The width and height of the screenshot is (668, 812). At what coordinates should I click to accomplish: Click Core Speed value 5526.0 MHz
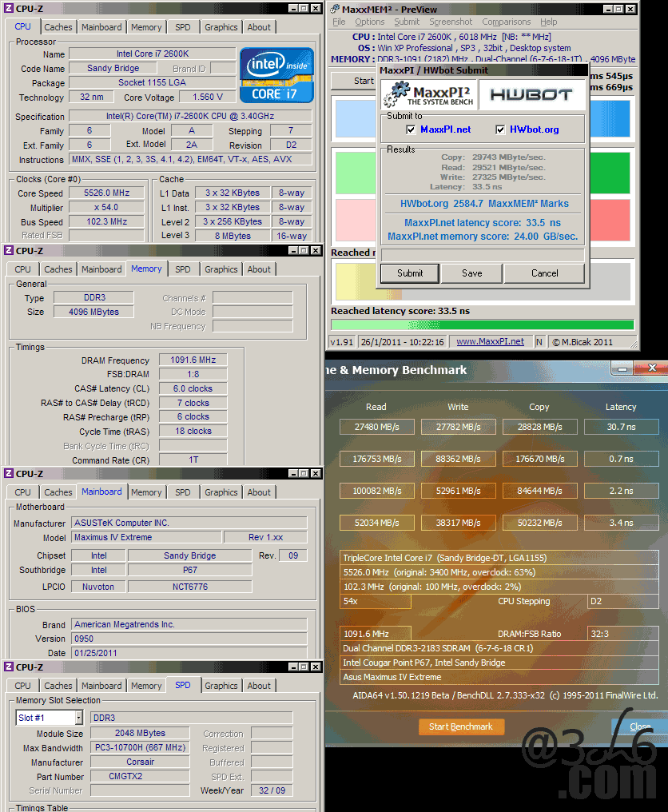(107, 193)
